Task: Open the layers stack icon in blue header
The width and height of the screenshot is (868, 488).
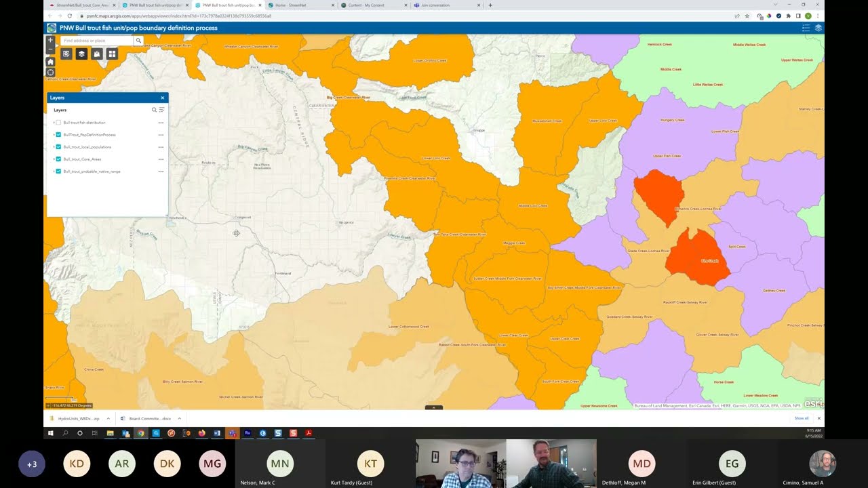Action: click(x=818, y=28)
